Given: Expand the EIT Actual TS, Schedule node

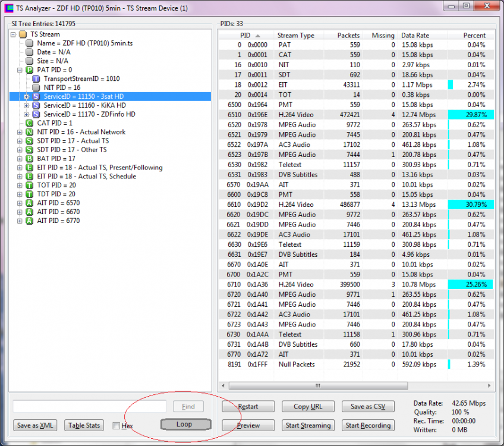Looking at the screenshot, I should point(20,177).
